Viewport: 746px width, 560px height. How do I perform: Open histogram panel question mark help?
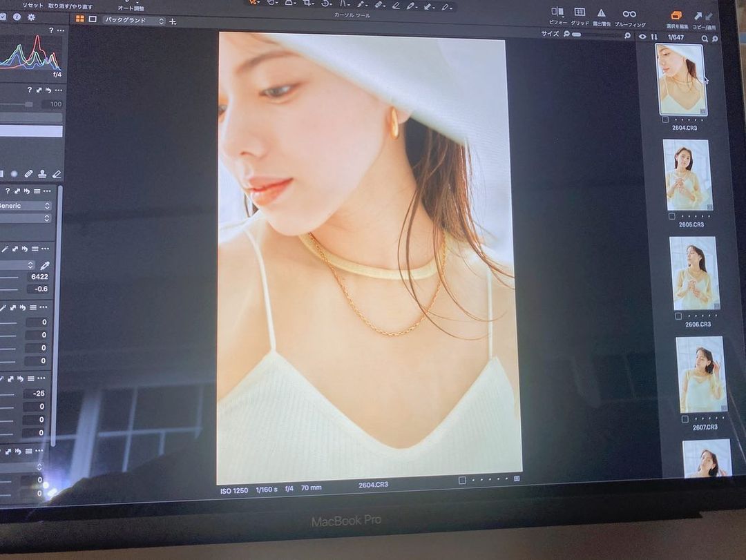coord(51,30)
